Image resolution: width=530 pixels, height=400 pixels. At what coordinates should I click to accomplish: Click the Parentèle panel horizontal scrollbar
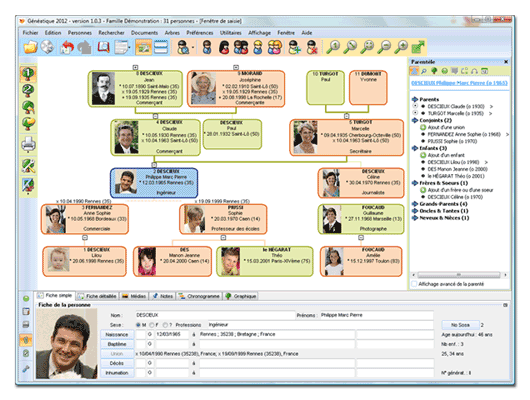click(x=459, y=275)
